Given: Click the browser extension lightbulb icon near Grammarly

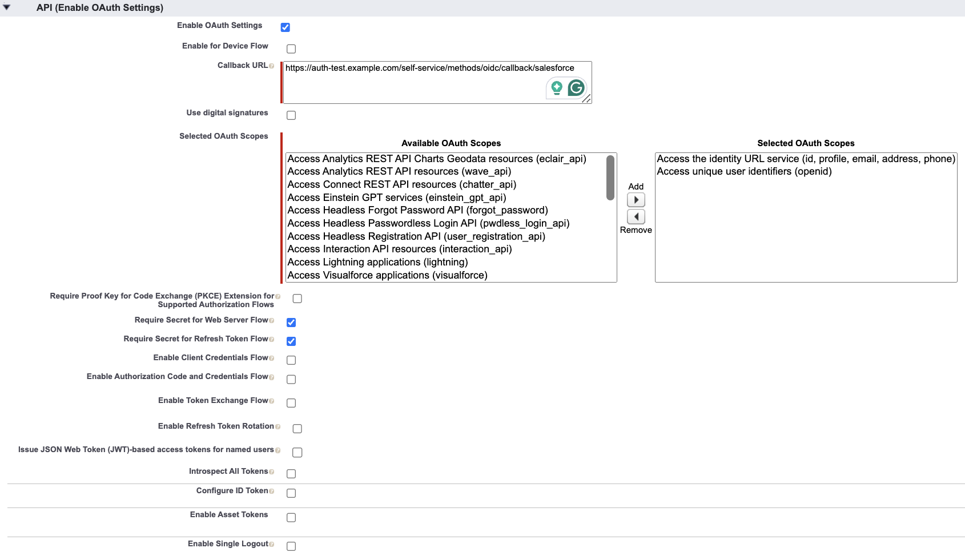Looking at the screenshot, I should [x=555, y=88].
